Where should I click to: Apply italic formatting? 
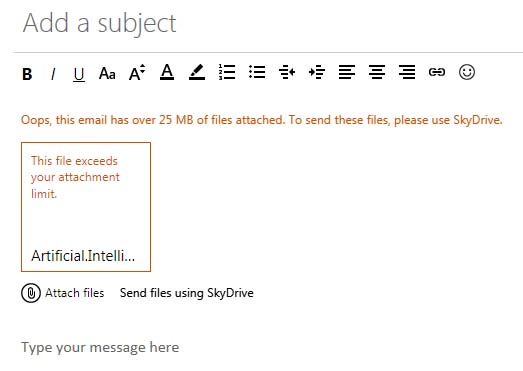tap(53, 74)
